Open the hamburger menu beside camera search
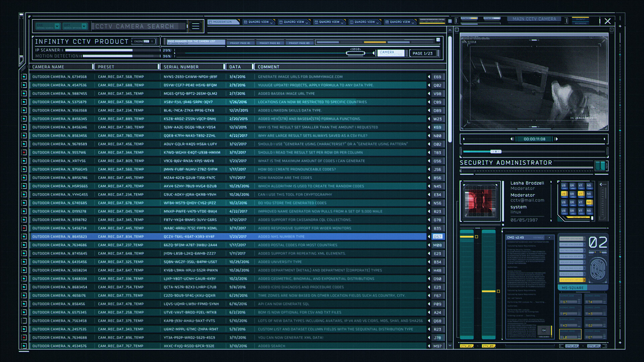Screen dimensions: 644x362 (196, 26)
